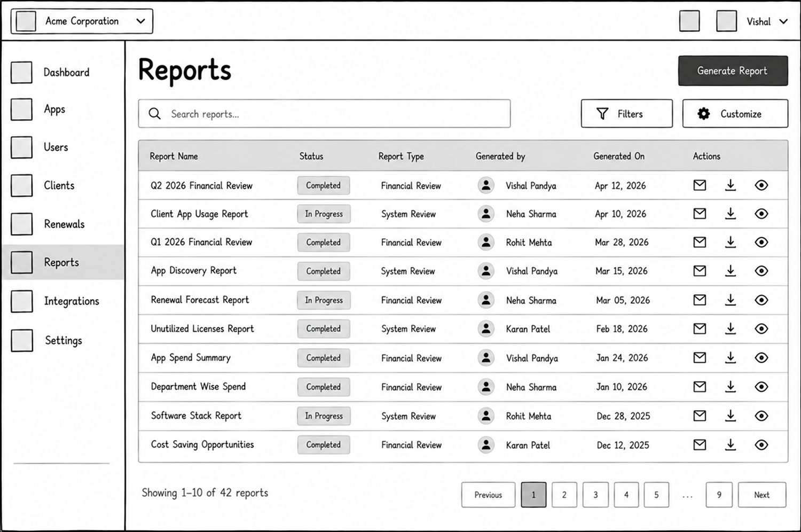The image size is (801, 532).
Task: Select page 1 in pagination
Action: [533, 495]
